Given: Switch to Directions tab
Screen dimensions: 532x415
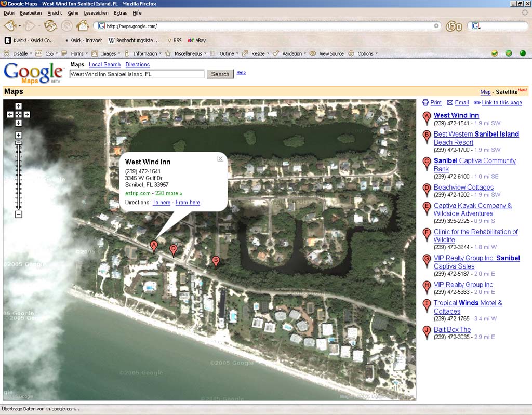Looking at the screenshot, I should tap(137, 64).
